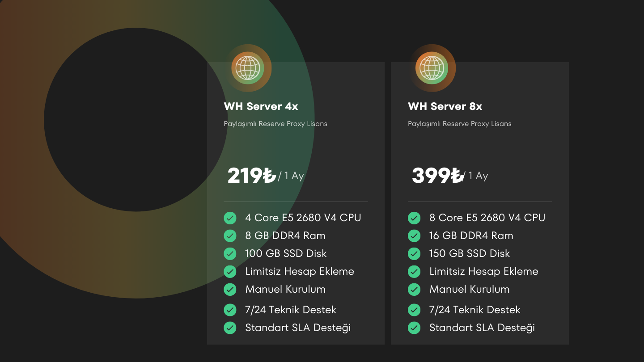The width and height of the screenshot is (644, 362).
Task: Click the checkmark next to Standart SLA Desteği in the 8x plan
Action: (414, 328)
